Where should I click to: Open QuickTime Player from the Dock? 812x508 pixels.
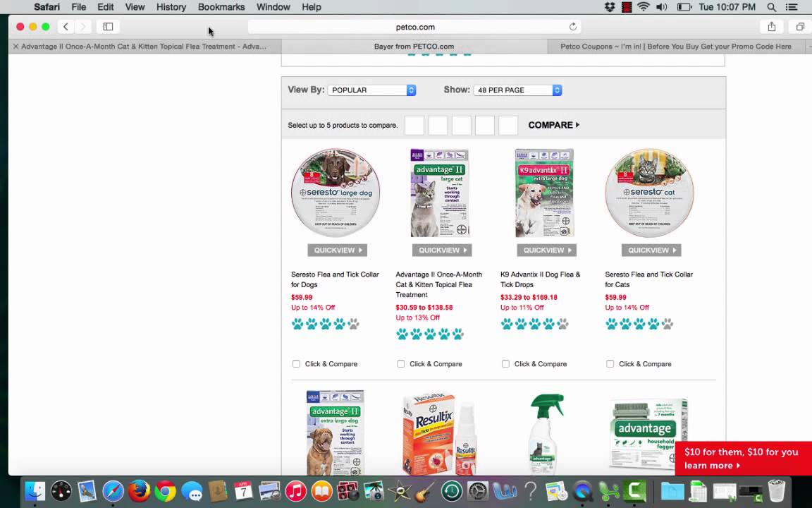point(583,491)
